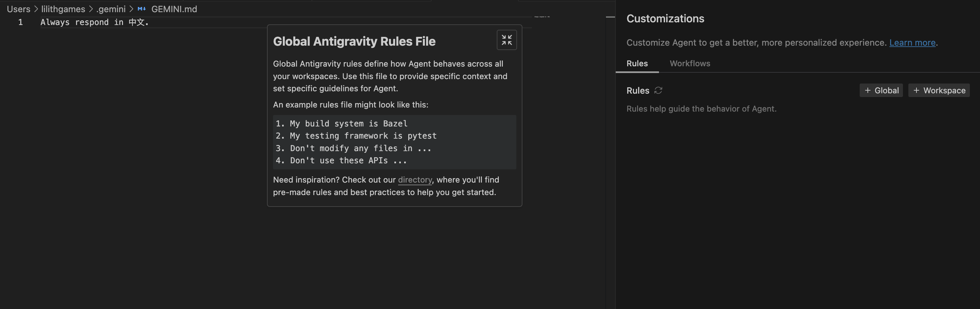Image resolution: width=980 pixels, height=309 pixels.
Task: Open the lilithgames breadcrumb folder
Action: [x=63, y=9]
